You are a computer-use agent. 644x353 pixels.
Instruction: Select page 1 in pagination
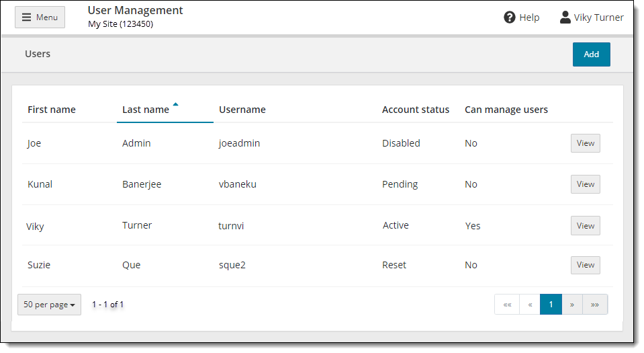551,305
